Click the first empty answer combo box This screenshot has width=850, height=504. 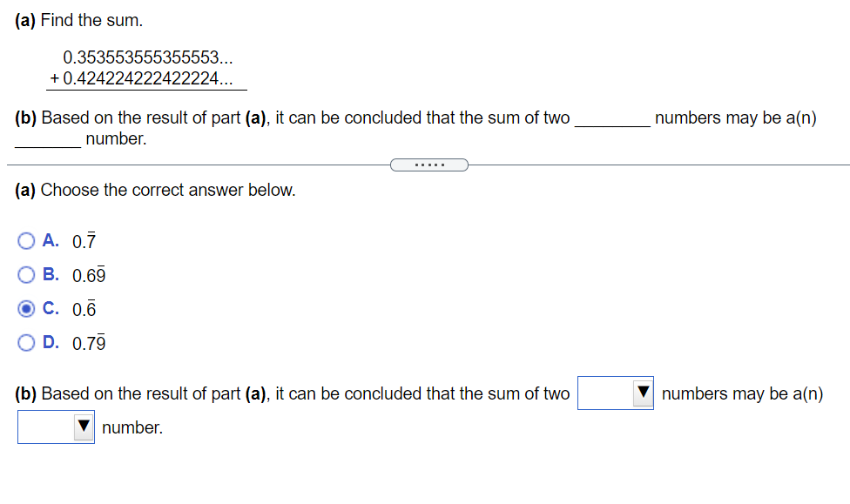click(608, 393)
